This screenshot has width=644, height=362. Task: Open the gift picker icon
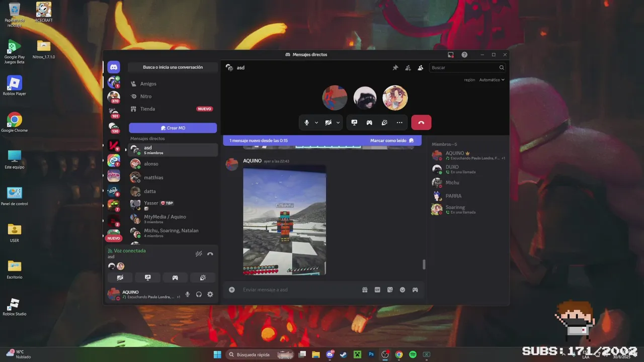tap(365, 290)
